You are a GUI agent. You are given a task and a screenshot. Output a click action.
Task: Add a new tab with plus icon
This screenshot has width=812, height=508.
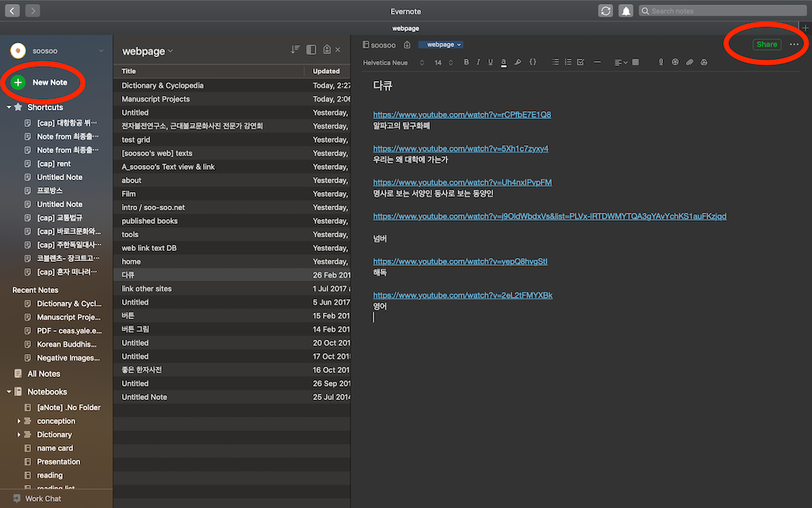coord(806,29)
